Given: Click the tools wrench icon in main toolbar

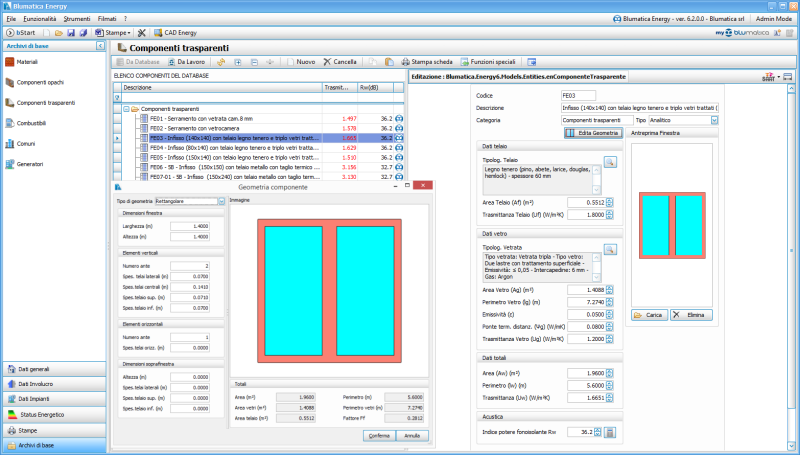Looking at the screenshot, I should coord(142,33).
